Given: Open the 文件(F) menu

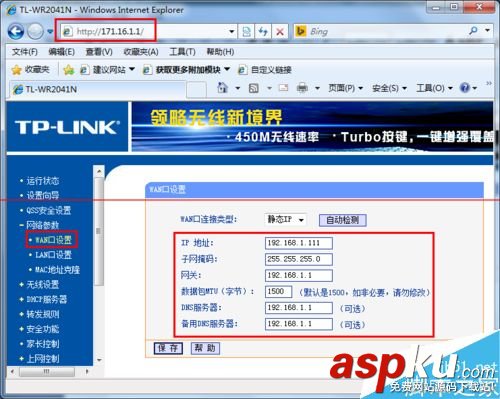Looking at the screenshot, I should pyautogui.click(x=25, y=52).
